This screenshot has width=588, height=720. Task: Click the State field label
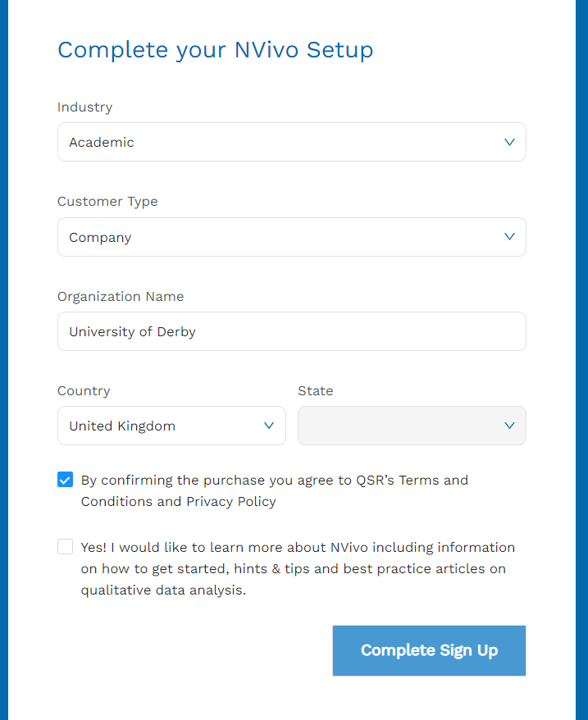click(315, 390)
